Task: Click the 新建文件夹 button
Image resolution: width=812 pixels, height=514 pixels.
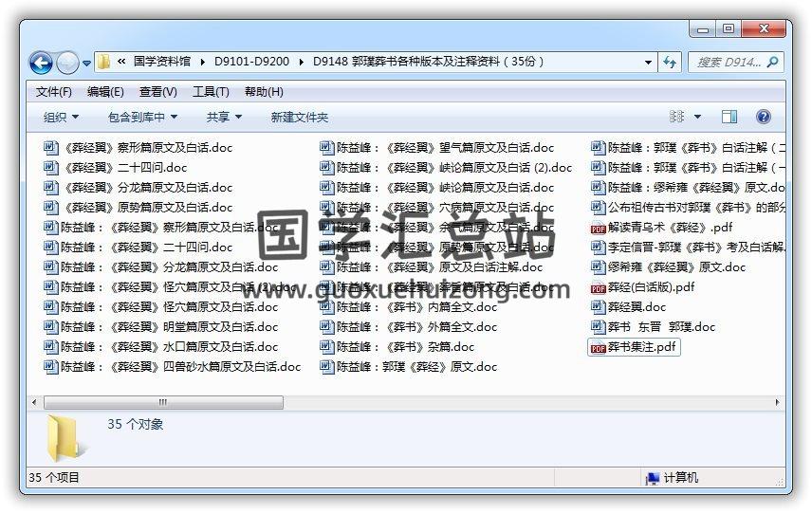Action: pyautogui.click(x=299, y=117)
